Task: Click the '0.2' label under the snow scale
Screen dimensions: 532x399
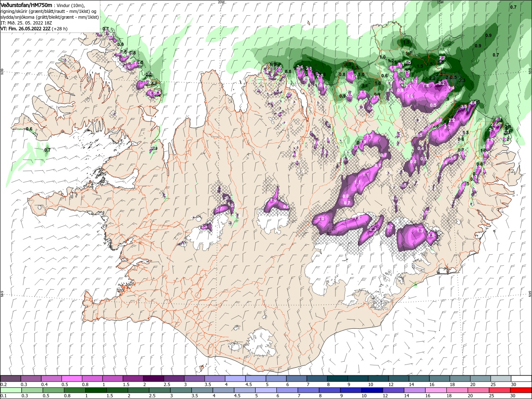Action: coord(3,384)
